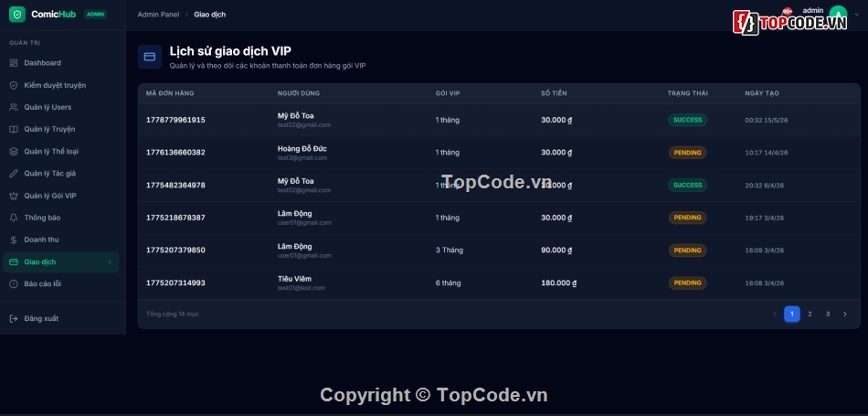The height and width of the screenshot is (416, 868).
Task: Click the 3 Tháng VIP package cell
Action: point(449,251)
